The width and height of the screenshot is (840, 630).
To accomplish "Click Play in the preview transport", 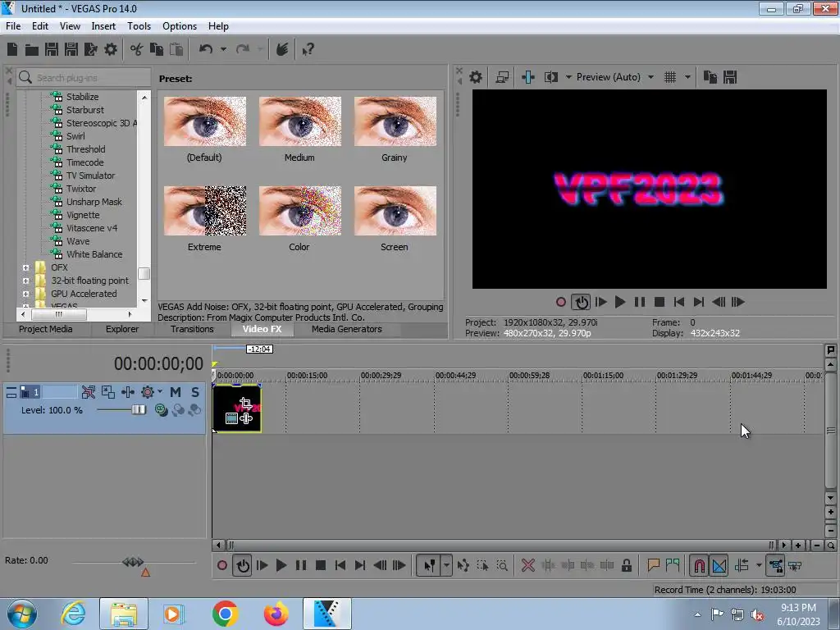I will click(620, 302).
